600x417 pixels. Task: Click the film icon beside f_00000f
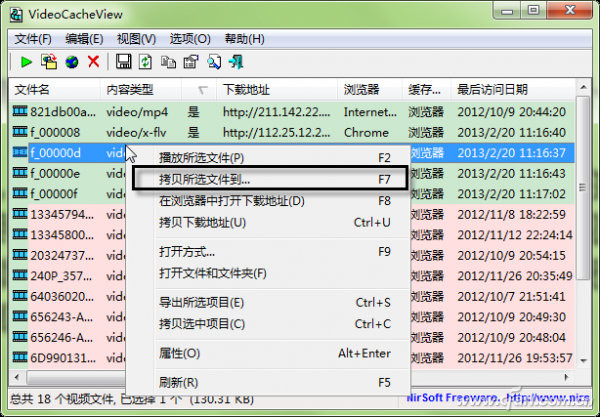point(20,193)
